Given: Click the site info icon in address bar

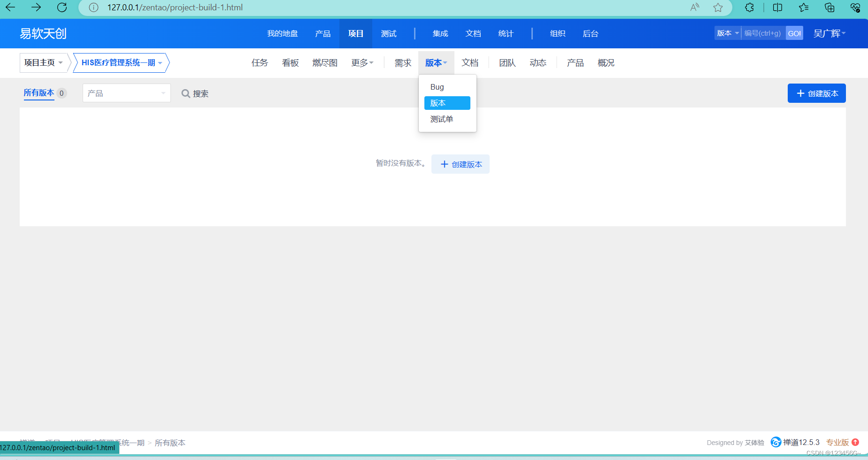Looking at the screenshot, I should pyautogui.click(x=93, y=8).
